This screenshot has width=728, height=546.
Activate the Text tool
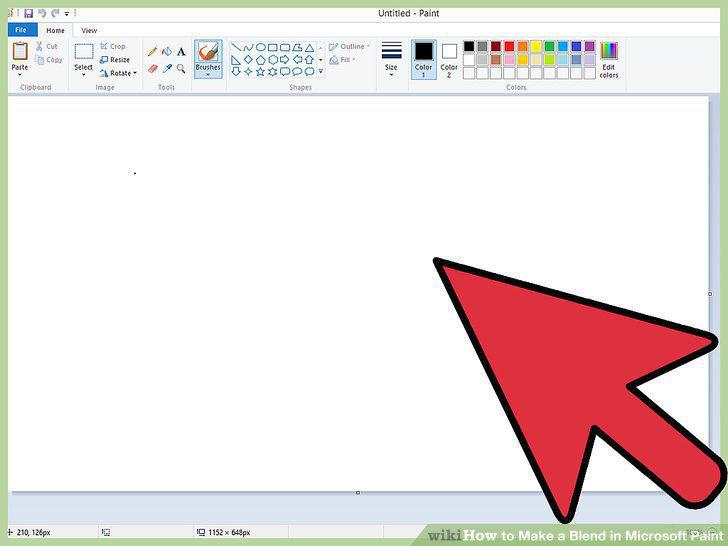[x=181, y=52]
